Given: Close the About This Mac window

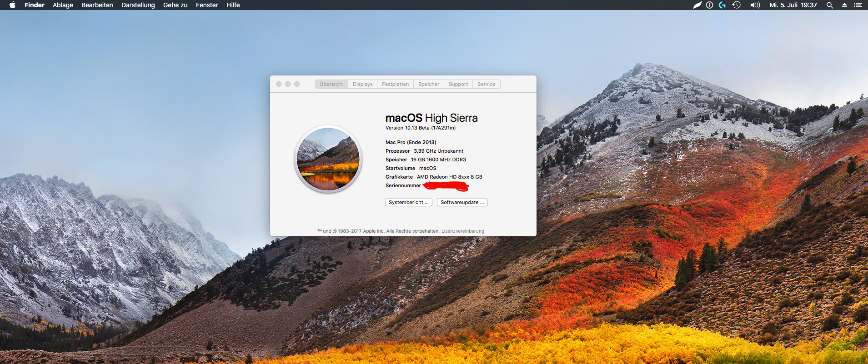Looking at the screenshot, I should pos(279,84).
